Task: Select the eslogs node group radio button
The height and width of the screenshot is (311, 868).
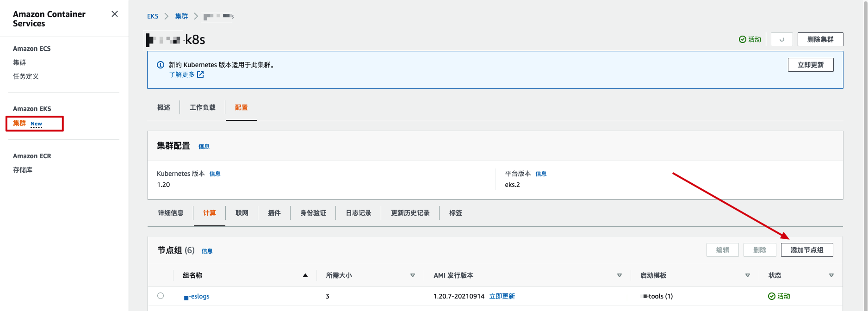Action: coord(161,296)
